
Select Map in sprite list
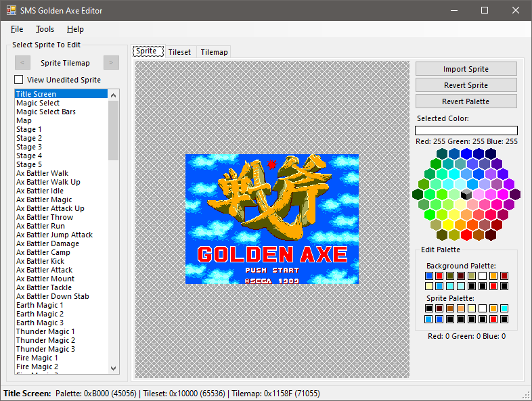62,120
